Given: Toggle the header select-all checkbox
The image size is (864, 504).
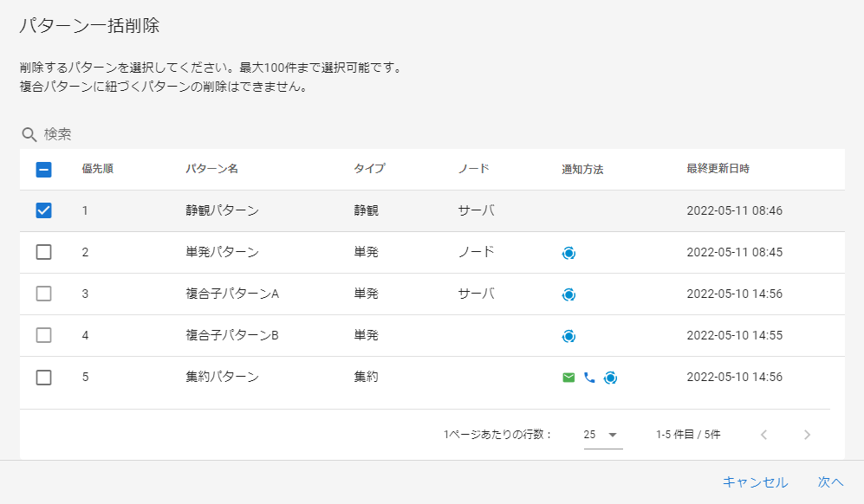Looking at the screenshot, I should tap(44, 170).
